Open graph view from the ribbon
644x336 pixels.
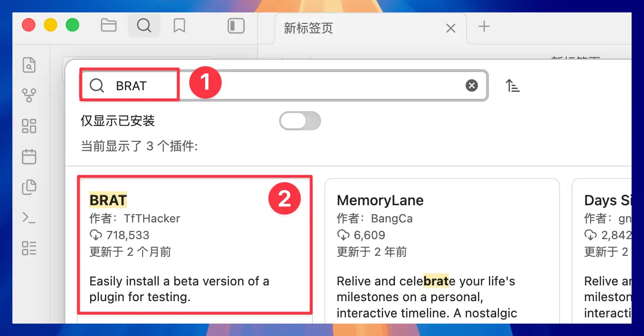tap(29, 95)
